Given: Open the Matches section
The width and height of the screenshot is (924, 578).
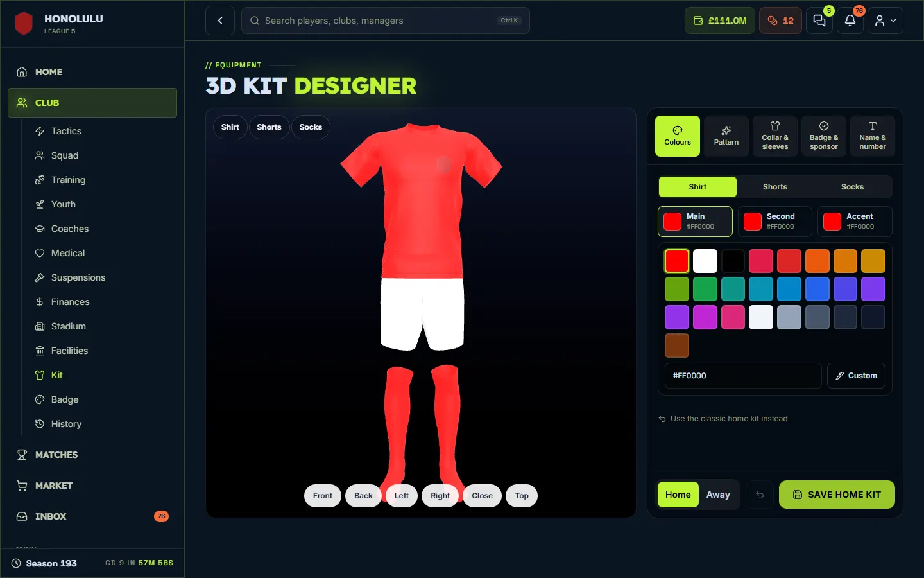Looking at the screenshot, I should (92, 455).
